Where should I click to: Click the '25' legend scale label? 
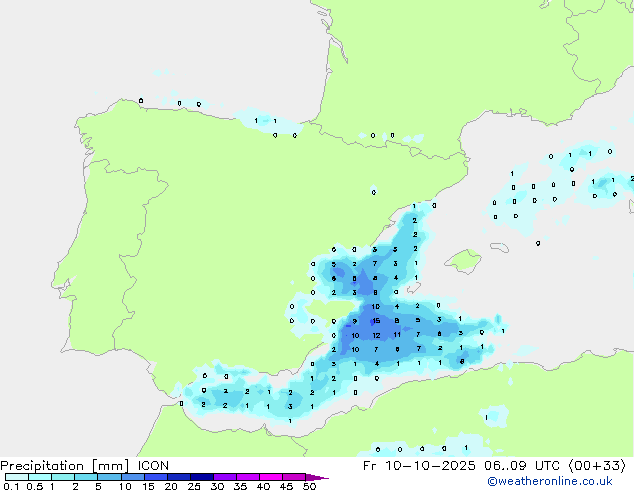(194, 486)
